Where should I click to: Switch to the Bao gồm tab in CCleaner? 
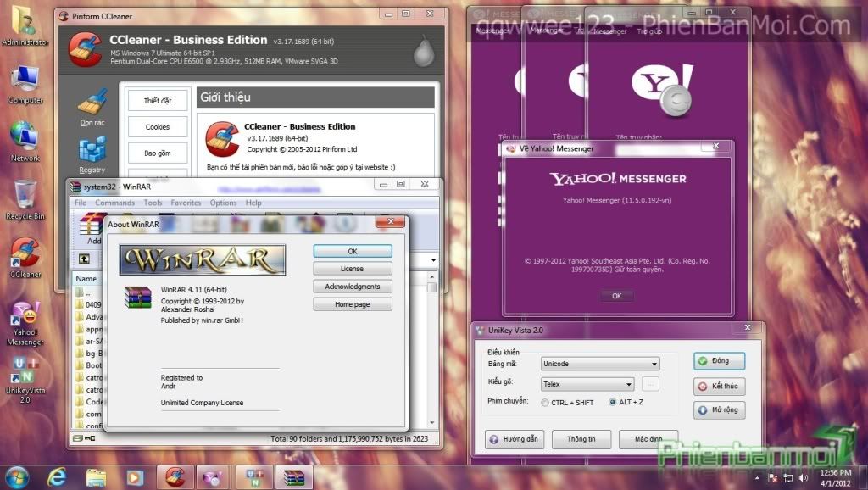pyautogui.click(x=158, y=153)
